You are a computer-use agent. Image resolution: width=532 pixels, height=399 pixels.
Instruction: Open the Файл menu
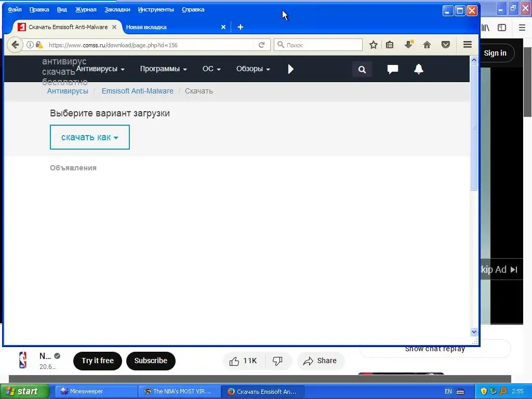15,9
